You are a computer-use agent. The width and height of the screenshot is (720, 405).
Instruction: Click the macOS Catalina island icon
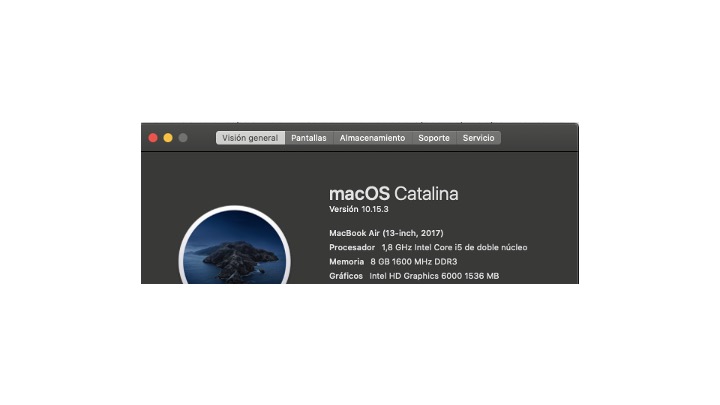pos(234,246)
